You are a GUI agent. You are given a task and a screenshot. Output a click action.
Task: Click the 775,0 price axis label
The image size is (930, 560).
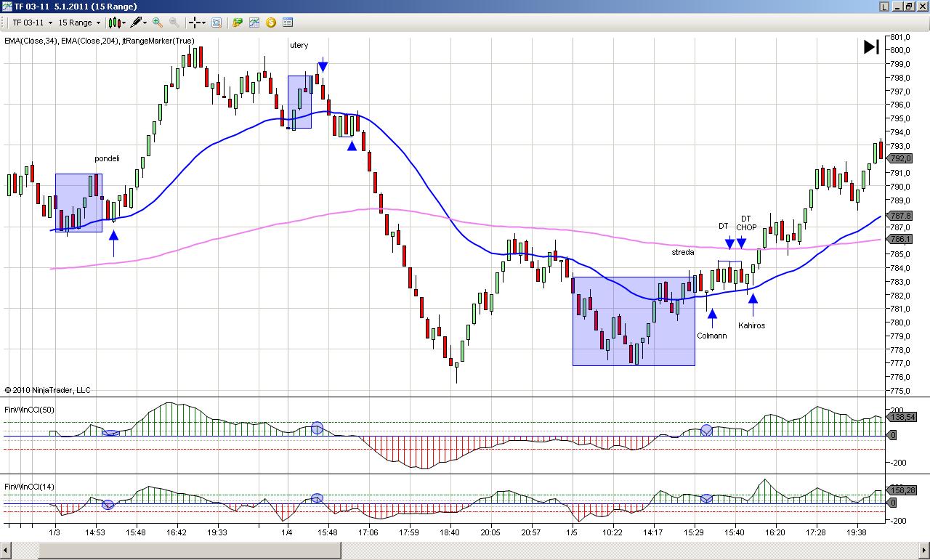coord(901,391)
